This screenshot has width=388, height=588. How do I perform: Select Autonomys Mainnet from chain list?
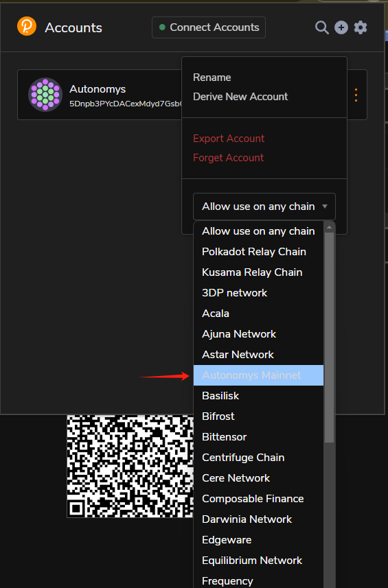[x=258, y=375]
